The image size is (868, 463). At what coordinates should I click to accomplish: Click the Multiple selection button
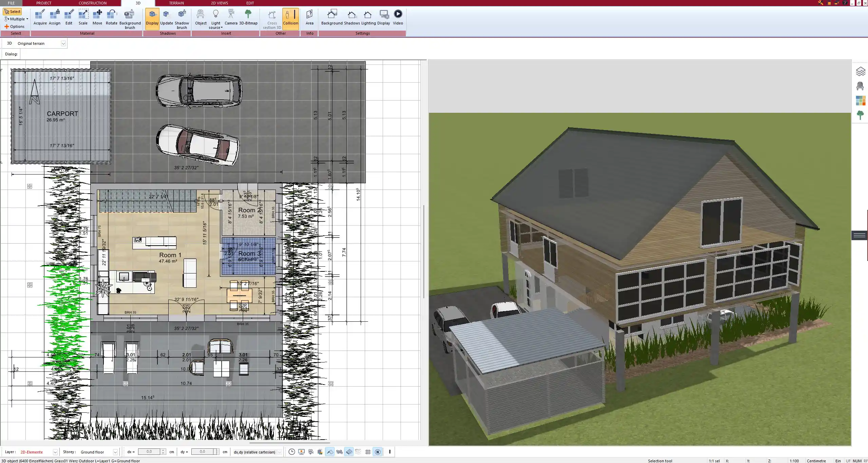(x=16, y=19)
